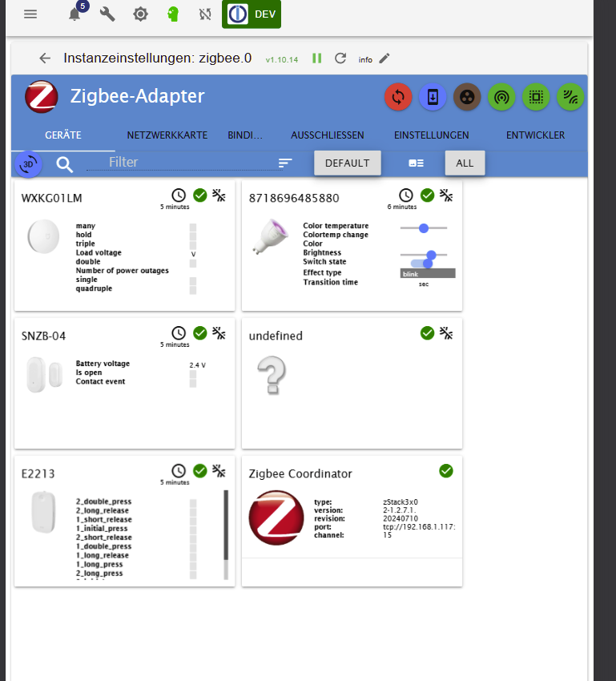Click the WXKG01LM device image
The width and height of the screenshot is (616, 681).
coord(43,236)
